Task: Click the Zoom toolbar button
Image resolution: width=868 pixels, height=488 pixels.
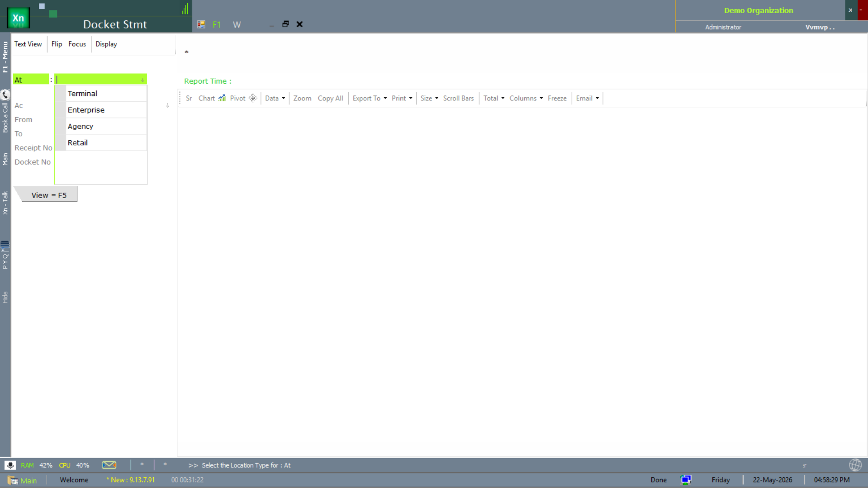Action: 302,98
